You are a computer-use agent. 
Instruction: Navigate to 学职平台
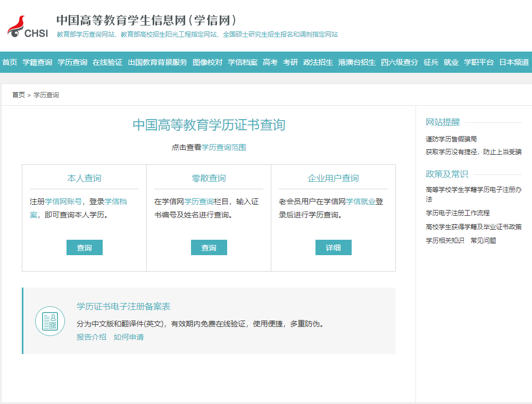tap(479, 62)
